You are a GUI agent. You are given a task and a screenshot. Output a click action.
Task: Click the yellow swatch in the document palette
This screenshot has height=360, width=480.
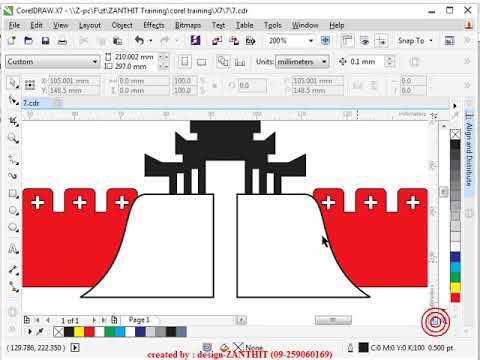point(79,331)
